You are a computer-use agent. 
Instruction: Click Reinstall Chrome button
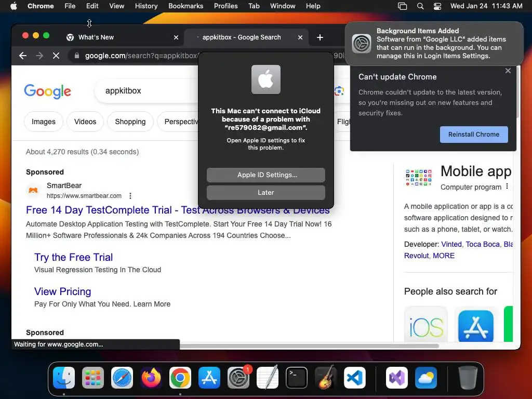[x=474, y=135]
